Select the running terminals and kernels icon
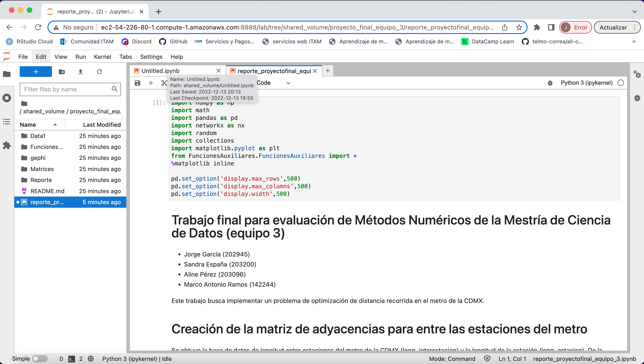644x364 pixels. [x=7, y=98]
